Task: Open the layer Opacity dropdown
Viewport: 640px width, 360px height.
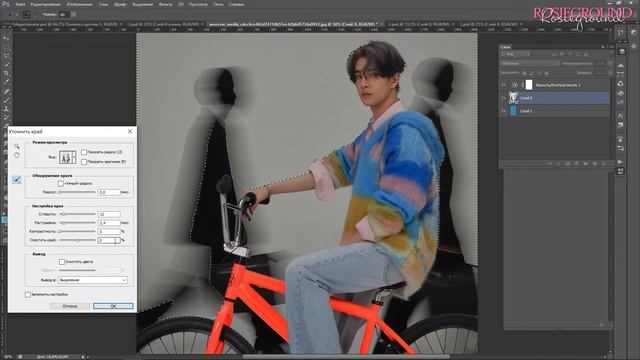Action: [610, 64]
